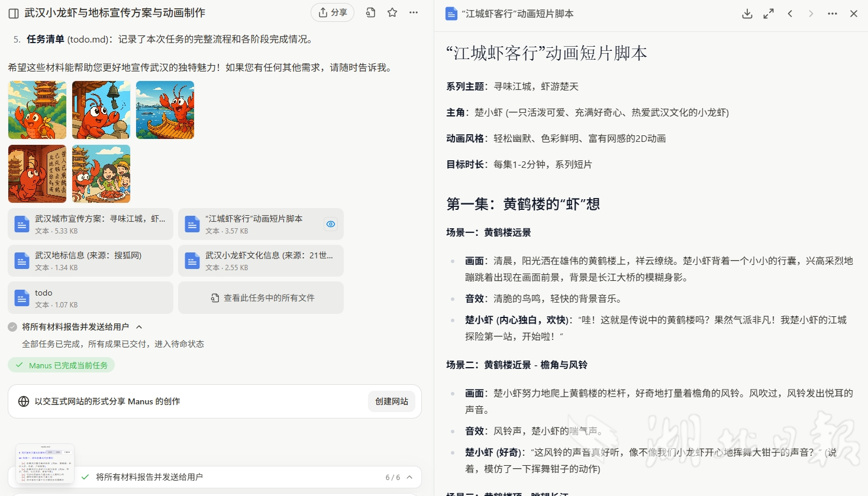Open the document panel's three-dot menu
868x496 pixels.
(x=832, y=14)
